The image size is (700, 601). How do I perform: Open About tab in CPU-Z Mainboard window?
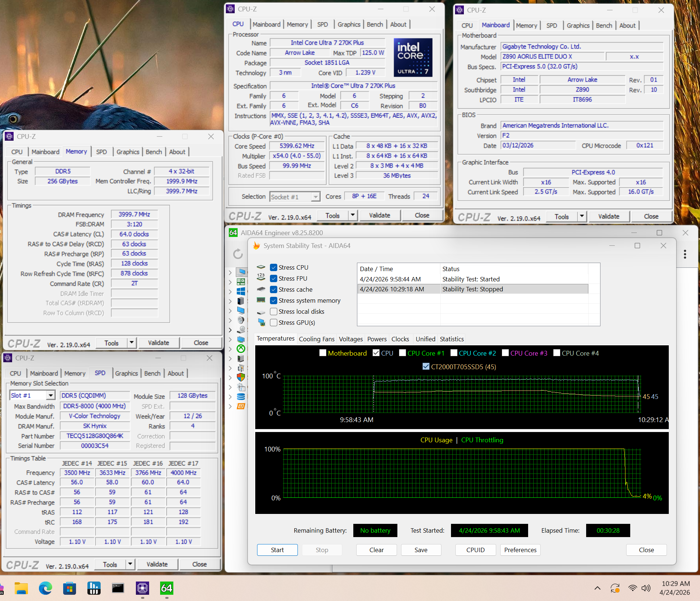[627, 25]
